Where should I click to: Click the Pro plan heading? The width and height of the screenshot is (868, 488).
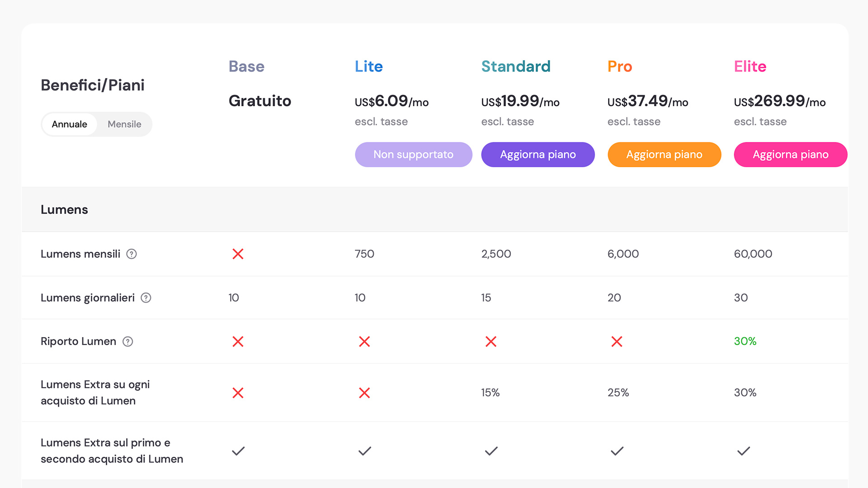point(620,66)
